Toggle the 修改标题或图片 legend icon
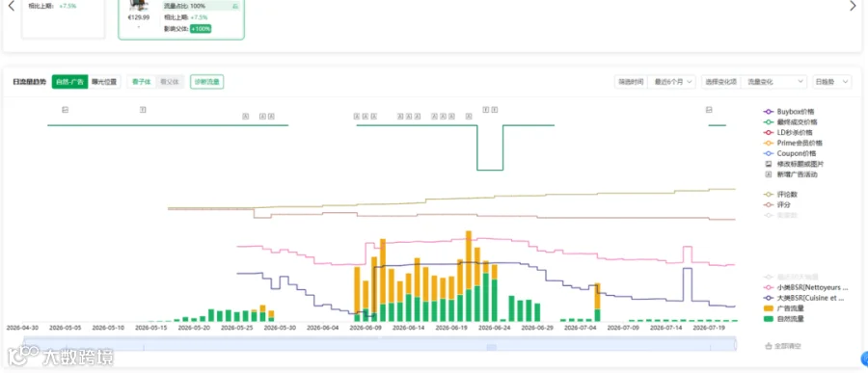The width and height of the screenshot is (868, 373). coord(768,164)
